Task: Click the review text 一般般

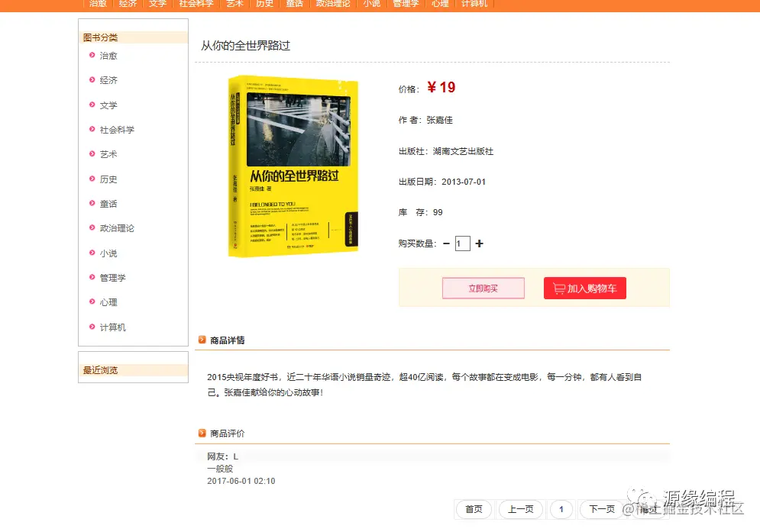Action: (220, 469)
